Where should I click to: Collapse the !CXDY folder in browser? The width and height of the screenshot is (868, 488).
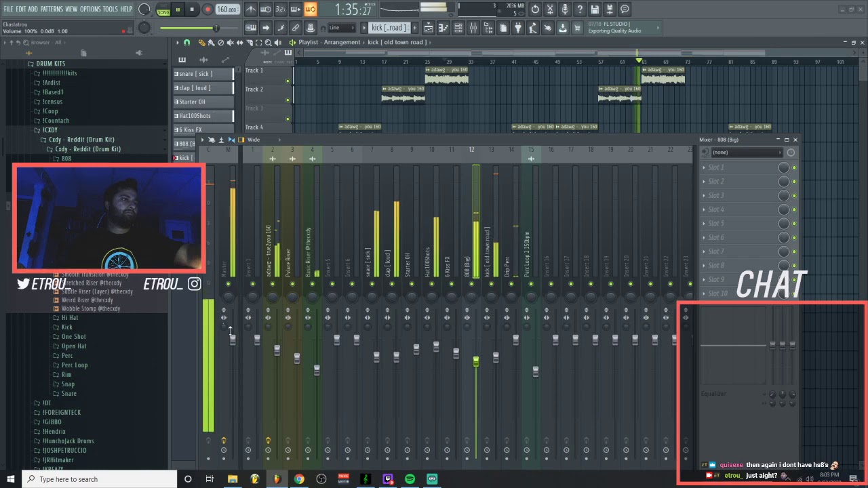click(x=50, y=130)
